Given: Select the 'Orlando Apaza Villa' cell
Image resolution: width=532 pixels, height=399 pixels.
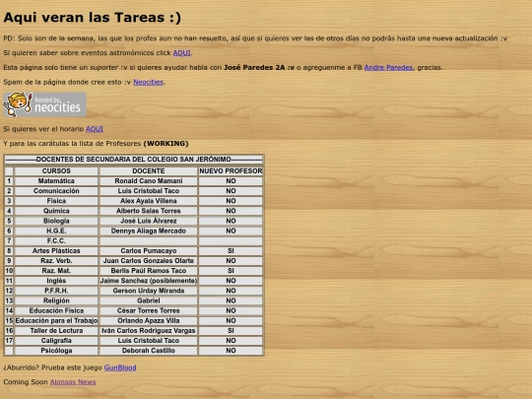Looking at the screenshot, I should click(x=148, y=320).
